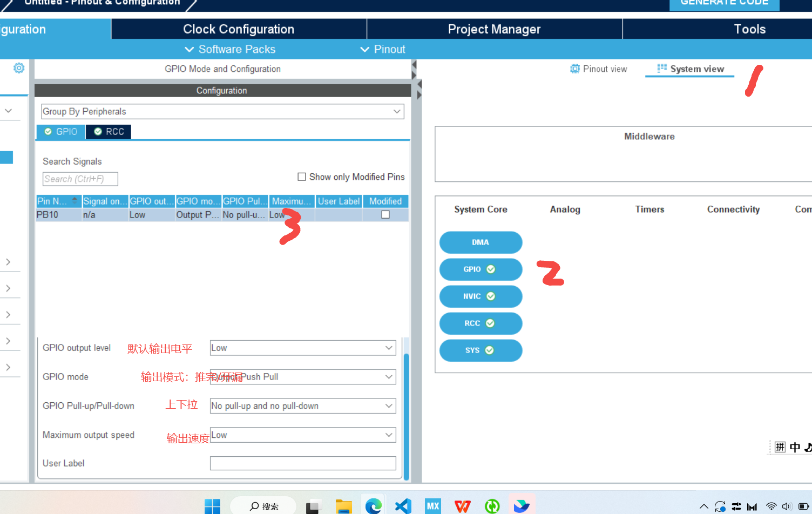The image size is (812, 514).
Task: Click the Middleware category heading
Action: (649, 137)
